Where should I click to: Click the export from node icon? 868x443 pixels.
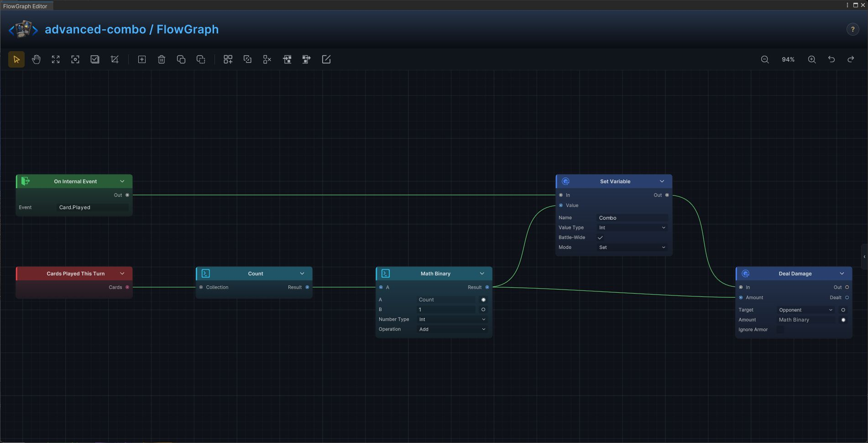pos(307,59)
